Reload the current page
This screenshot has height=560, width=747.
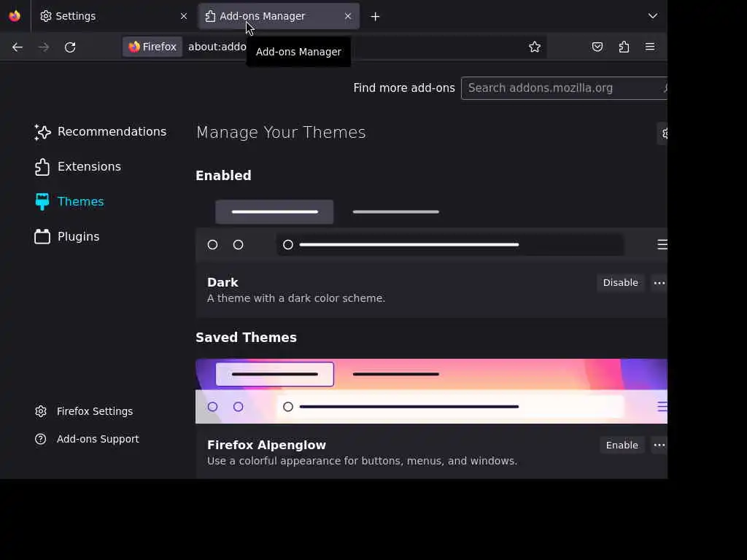[x=70, y=47]
